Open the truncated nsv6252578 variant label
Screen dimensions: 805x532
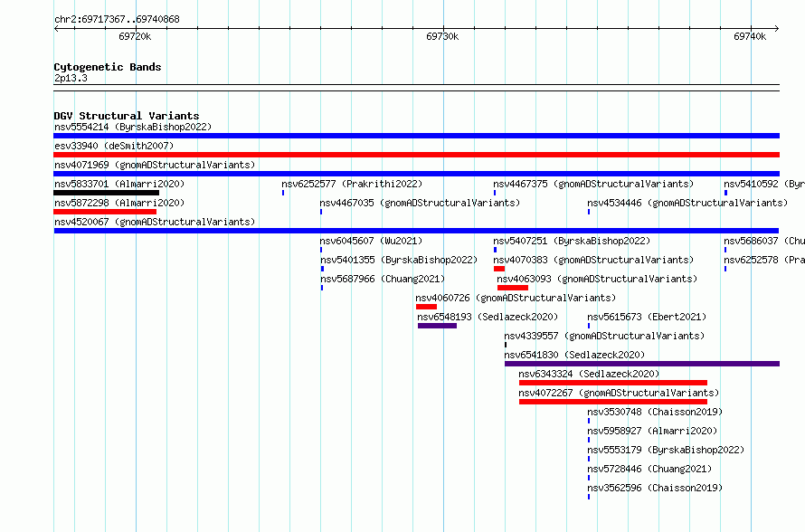click(x=764, y=260)
